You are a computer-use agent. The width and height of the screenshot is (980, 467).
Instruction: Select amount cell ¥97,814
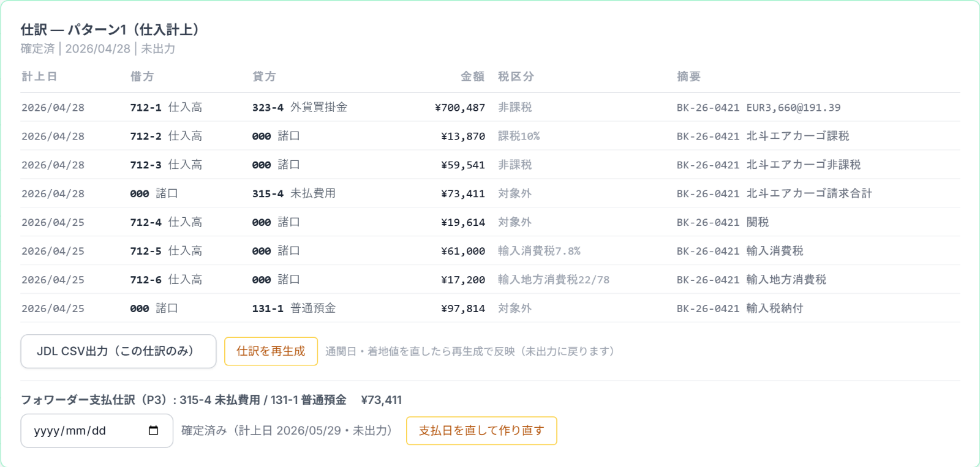[x=462, y=309]
